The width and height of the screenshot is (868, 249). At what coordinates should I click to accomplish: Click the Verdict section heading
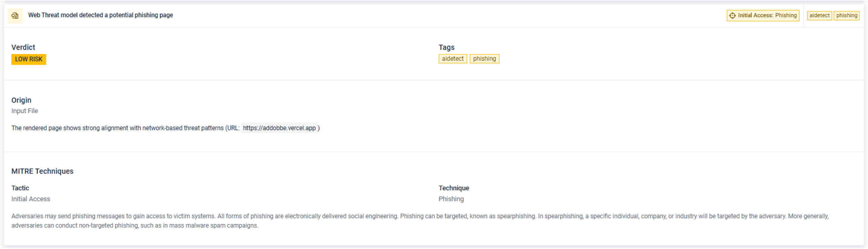(23, 47)
